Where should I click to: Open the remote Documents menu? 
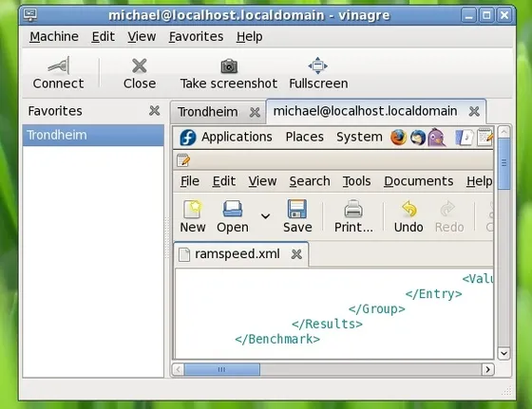(x=419, y=181)
